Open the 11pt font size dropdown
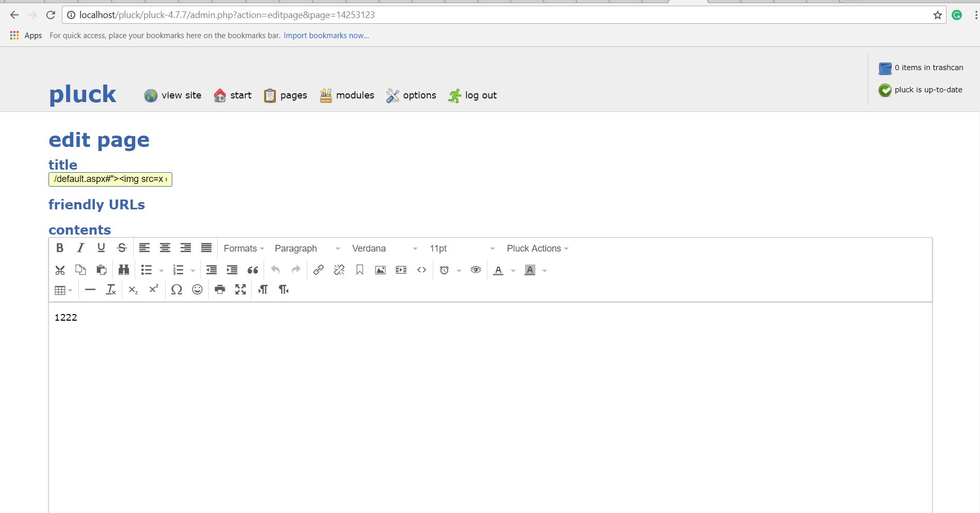 [x=463, y=249]
